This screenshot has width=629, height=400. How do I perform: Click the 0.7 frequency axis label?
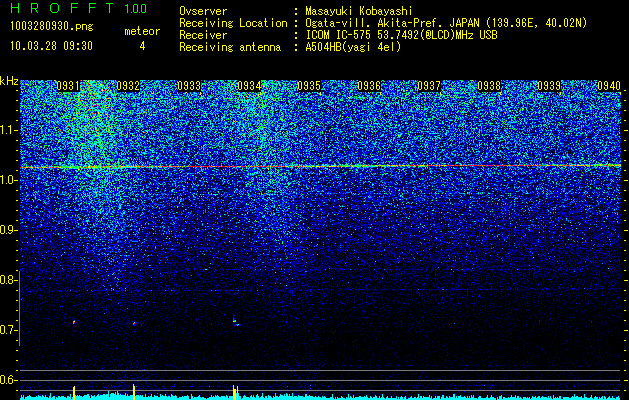coord(7,330)
